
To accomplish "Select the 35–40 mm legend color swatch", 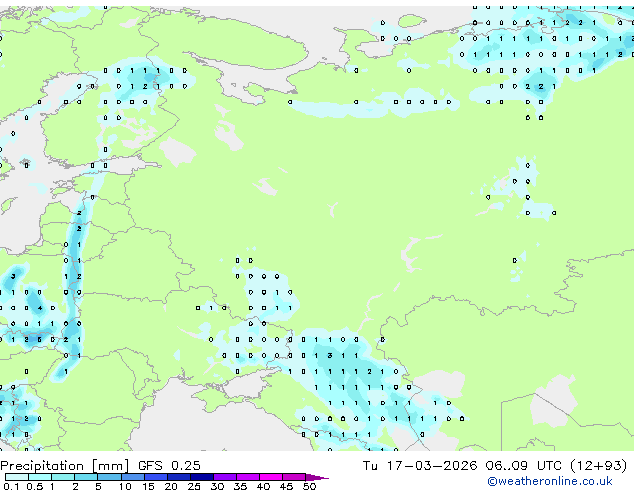I will pos(248,477).
